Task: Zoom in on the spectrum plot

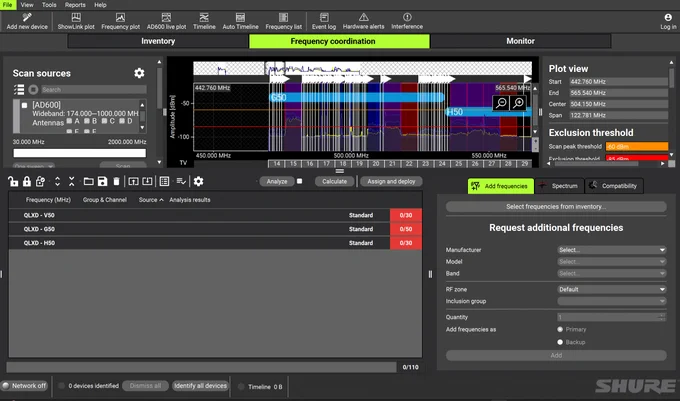Action: [x=518, y=103]
